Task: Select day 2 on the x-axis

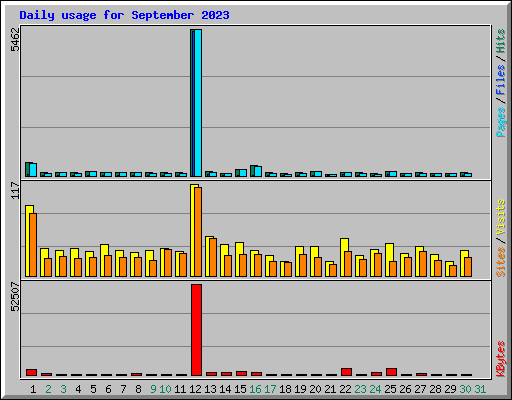Action: click(48, 389)
